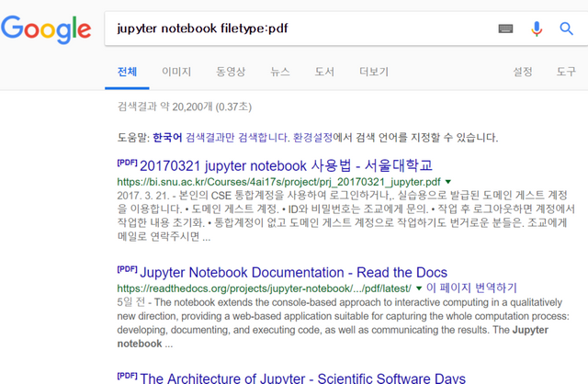This screenshot has width=588, height=384.
Task: Expand the dropdown arrow after bi.snu.ac.kr URL
Action: pyautogui.click(x=448, y=182)
